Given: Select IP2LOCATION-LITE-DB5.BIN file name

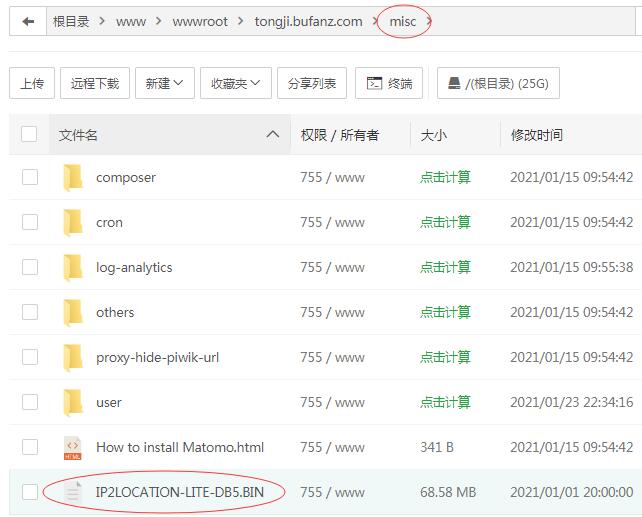Looking at the screenshot, I should click(x=180, y=492).
